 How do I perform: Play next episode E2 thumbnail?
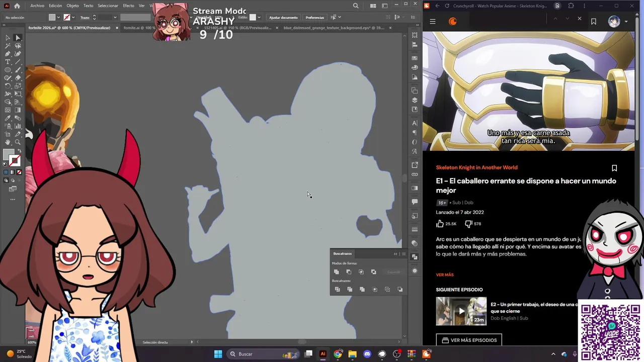[461, 311]
